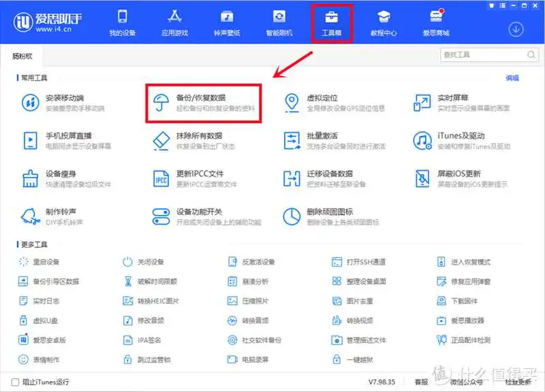Open 下载固件 tool
This screenshot has width=545, height=392.
[457, 301]
